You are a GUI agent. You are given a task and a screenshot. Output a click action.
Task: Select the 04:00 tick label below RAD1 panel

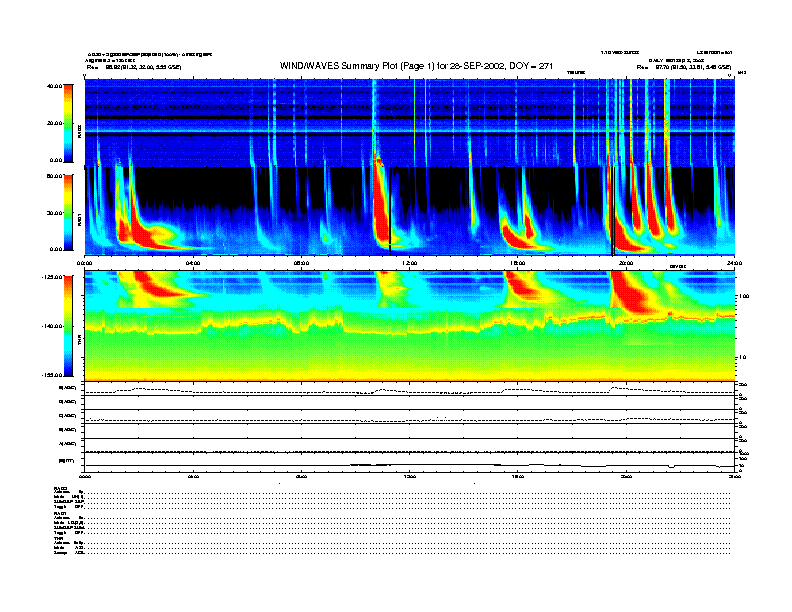[193, 262]
